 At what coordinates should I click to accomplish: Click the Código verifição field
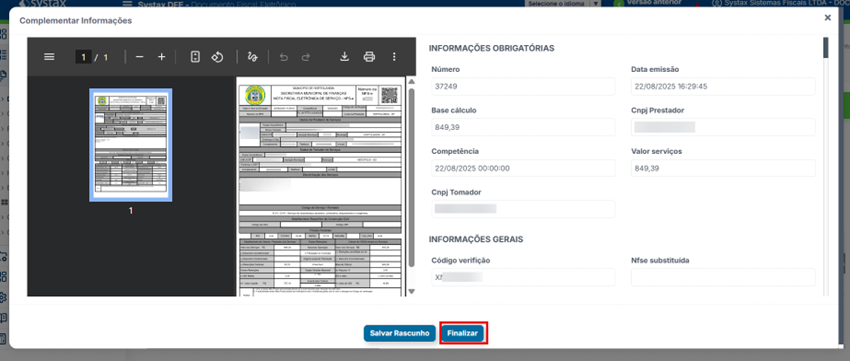click(523, 277)
